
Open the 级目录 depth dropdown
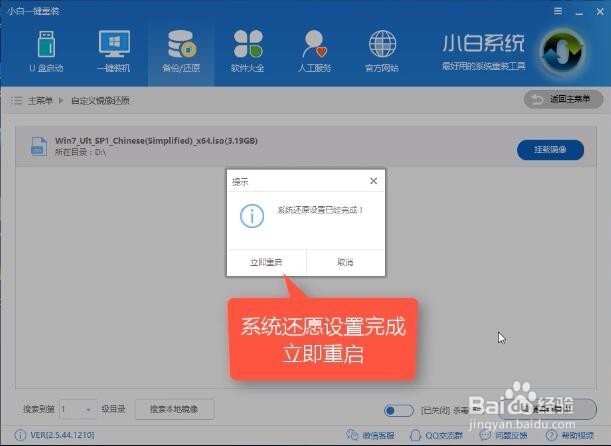[78, 409]
